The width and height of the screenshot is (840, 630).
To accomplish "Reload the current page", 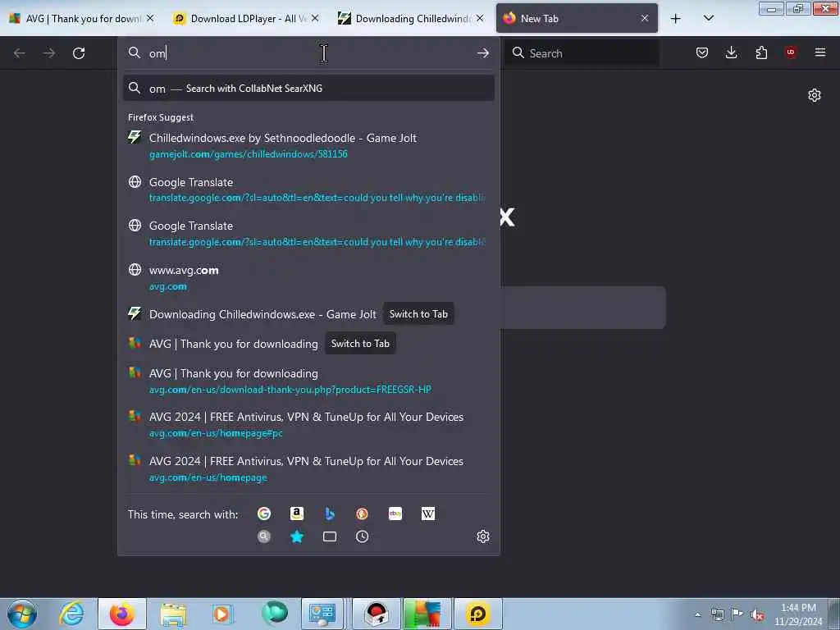I will (79, 53).
